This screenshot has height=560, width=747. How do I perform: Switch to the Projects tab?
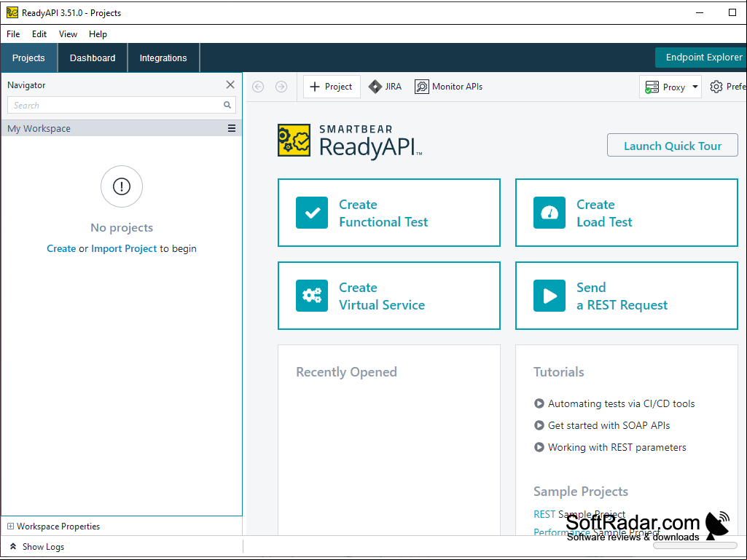pyautogui.click(x=28, y=58)
